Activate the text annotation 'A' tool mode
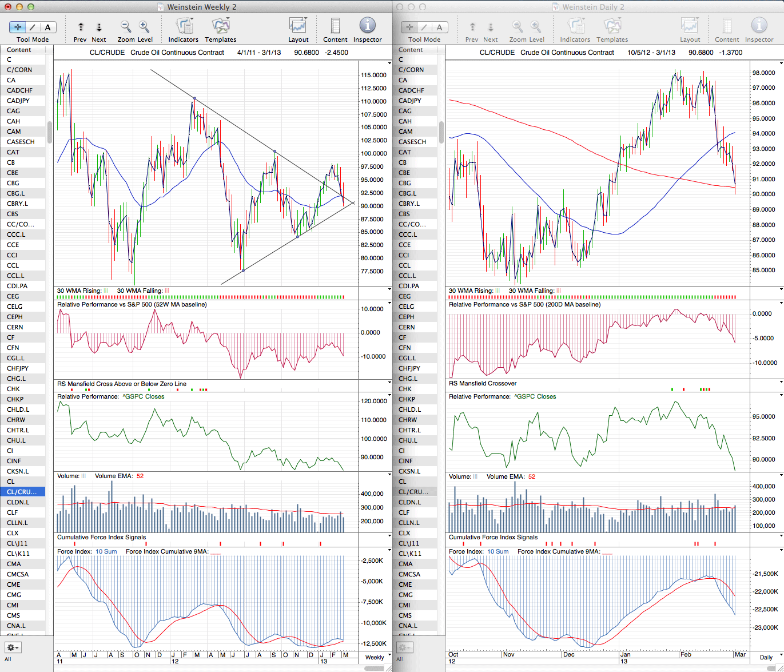The width and height of the screenshot is (784, 672). pos(47,27)
